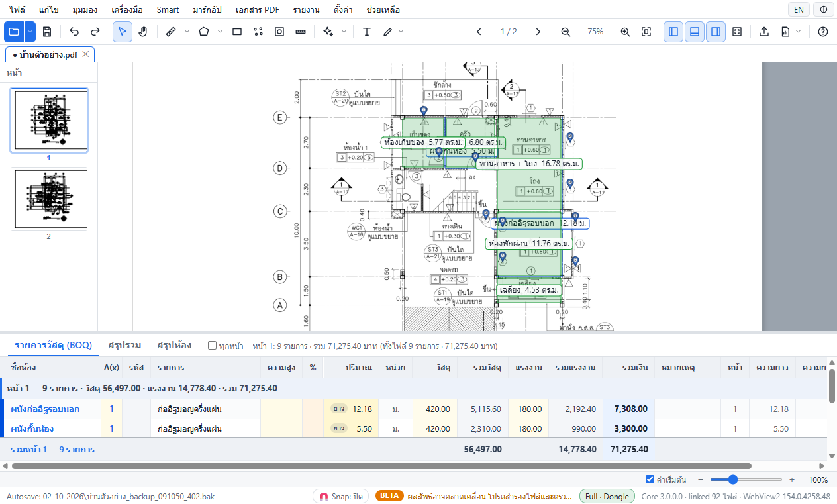Go to the next page
Viewport: 837px width, 504px height.
tap(538, 32)
